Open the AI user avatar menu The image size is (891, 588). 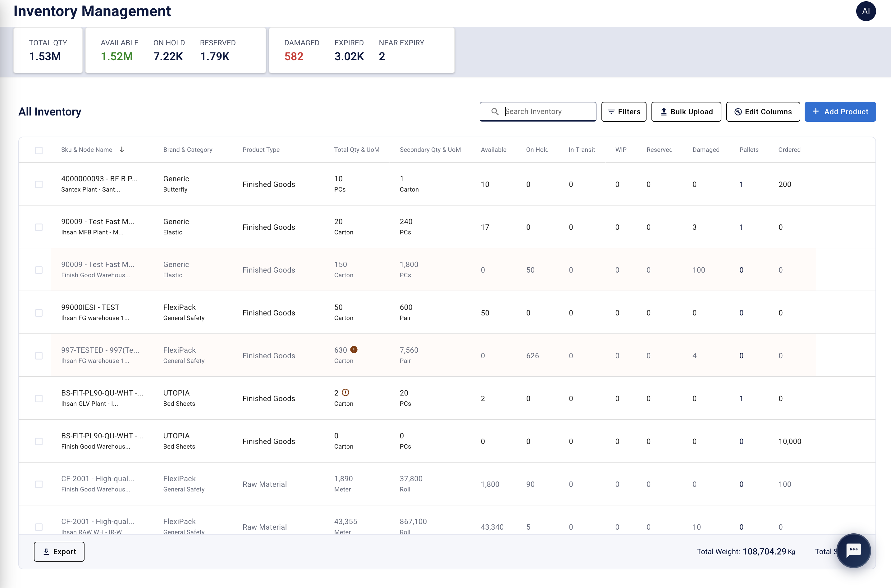click(x=866, y=11)
